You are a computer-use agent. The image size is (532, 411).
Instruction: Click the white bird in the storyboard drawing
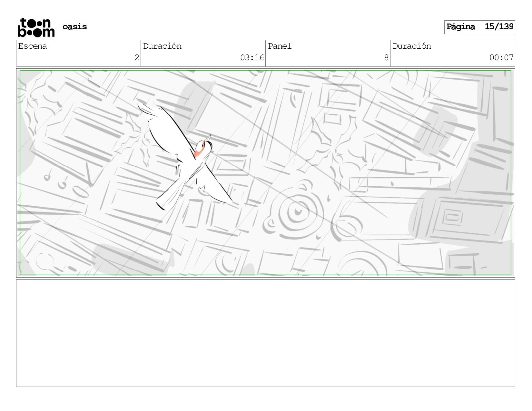point(185,157)
